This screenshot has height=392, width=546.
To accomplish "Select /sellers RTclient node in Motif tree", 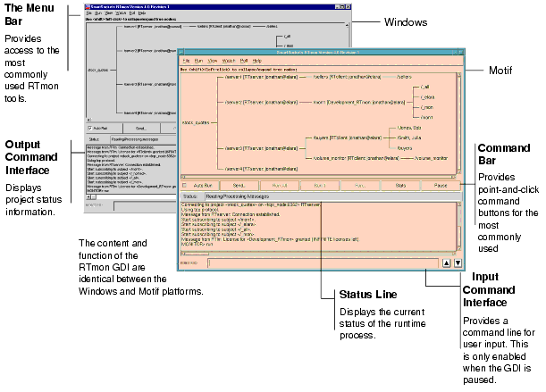I will click(347, 77).
